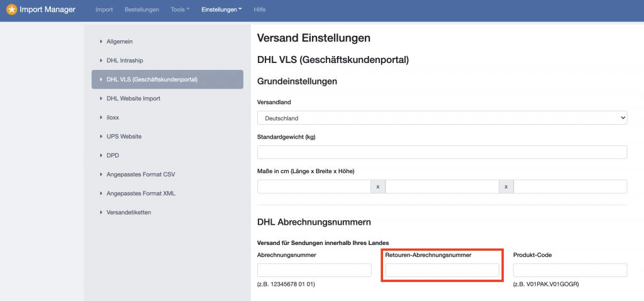
Task: Open the Import nav item
Action: coord(104,9)
